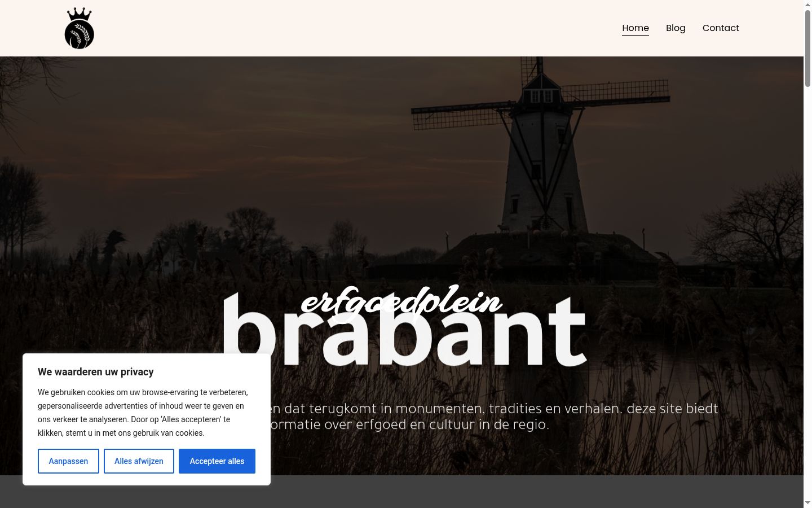This screenshot has width=812, height=508.
Task: Accept cookies with Accepteer alles
Action: coord(217,461)
